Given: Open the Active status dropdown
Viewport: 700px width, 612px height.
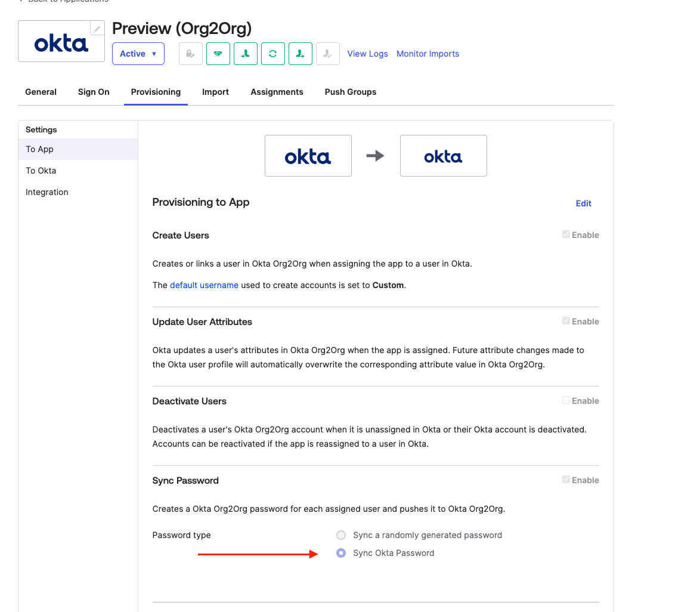Looking at the screenshot, I should click(138, 54).
